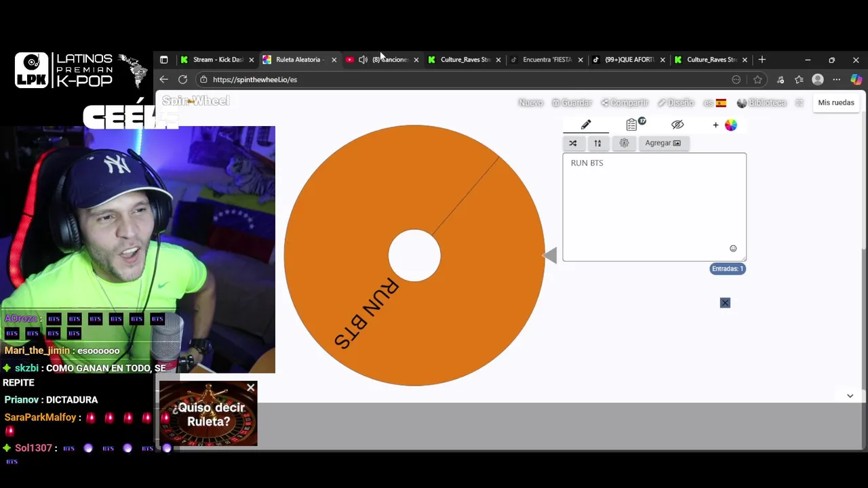The image size is (868, 488).
Task: Sort the entries alphabetically
Action: pos(597,143)
